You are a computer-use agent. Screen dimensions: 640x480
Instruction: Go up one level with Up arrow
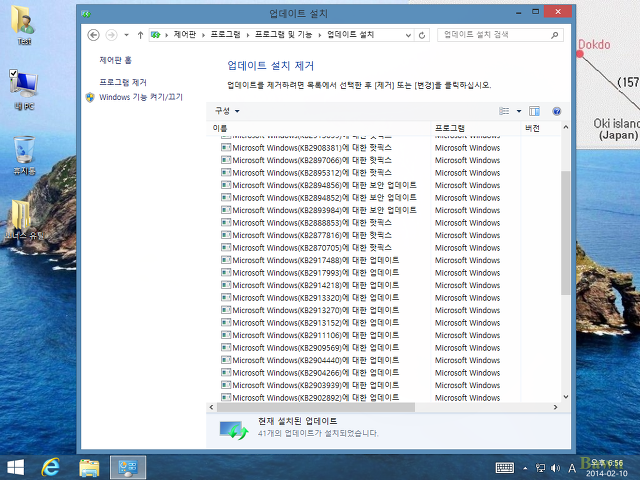(140, 35)
